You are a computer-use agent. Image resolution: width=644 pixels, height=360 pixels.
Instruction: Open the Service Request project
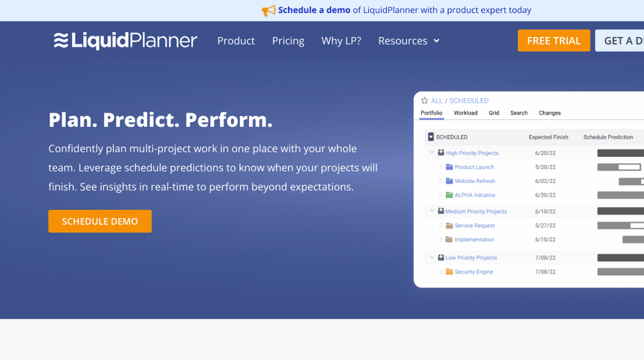click(475, 226)
